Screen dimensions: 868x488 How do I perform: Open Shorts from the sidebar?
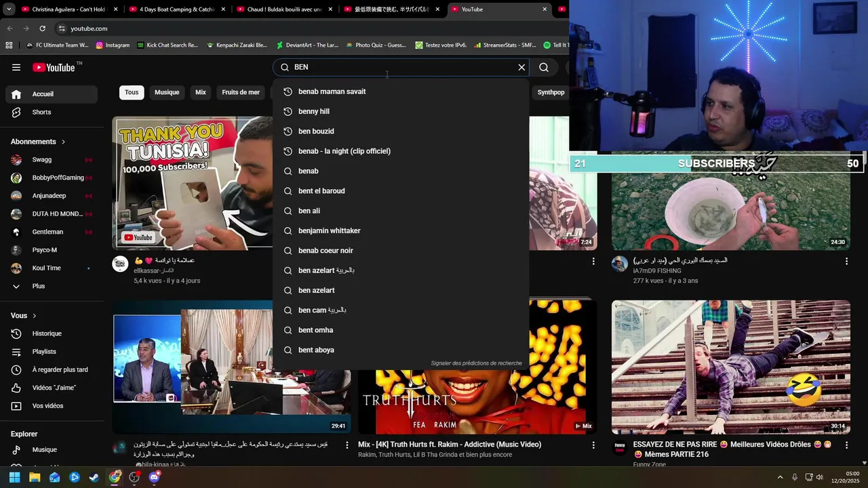pos(52,112)
